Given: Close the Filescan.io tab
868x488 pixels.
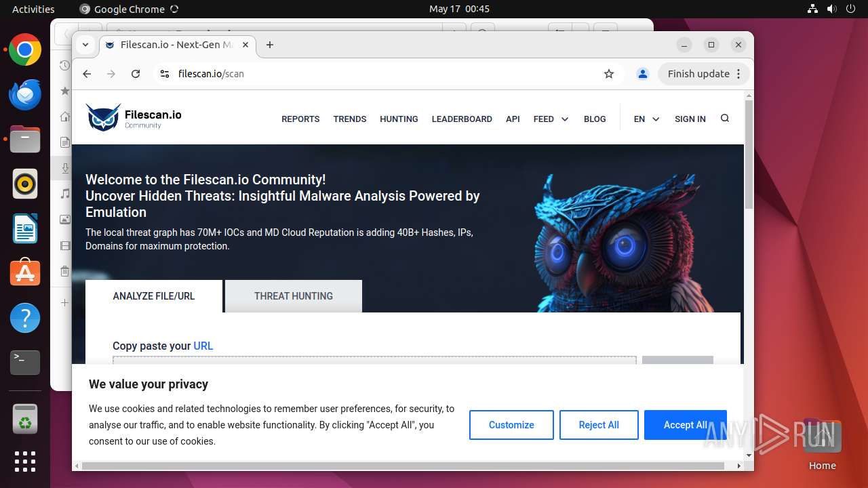Looking at the screenshot, I should [245, 45].
